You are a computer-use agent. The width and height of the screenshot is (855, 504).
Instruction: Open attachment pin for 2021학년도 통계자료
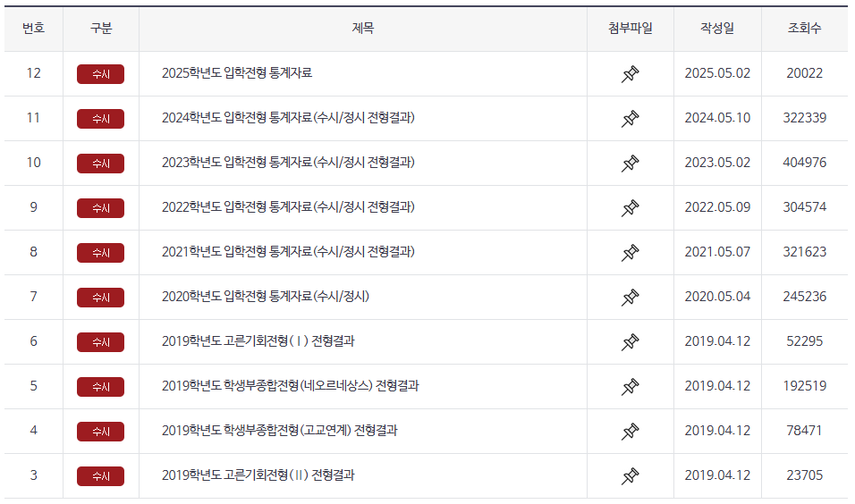click(x=630, y=252)
